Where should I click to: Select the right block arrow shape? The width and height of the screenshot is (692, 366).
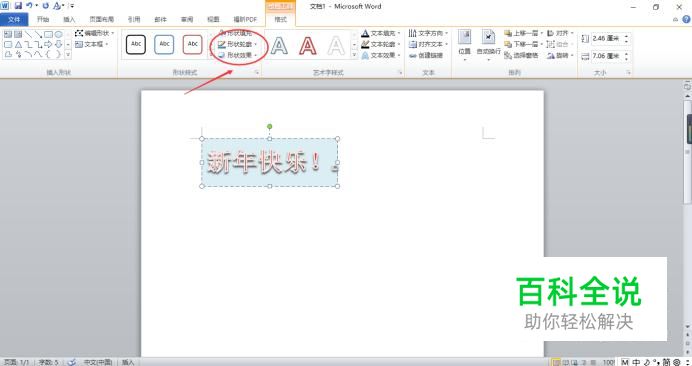[x=49, y=44]
